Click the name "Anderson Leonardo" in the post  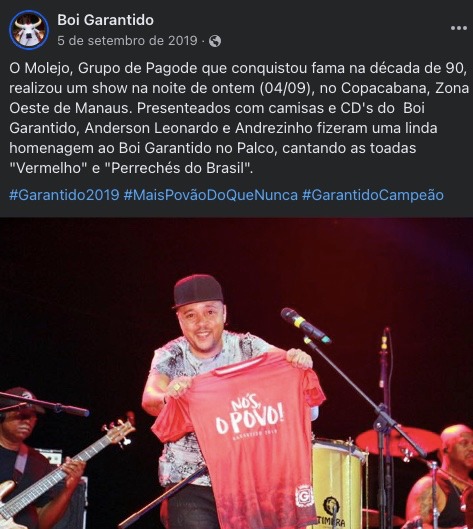click(x=148, y=128)
